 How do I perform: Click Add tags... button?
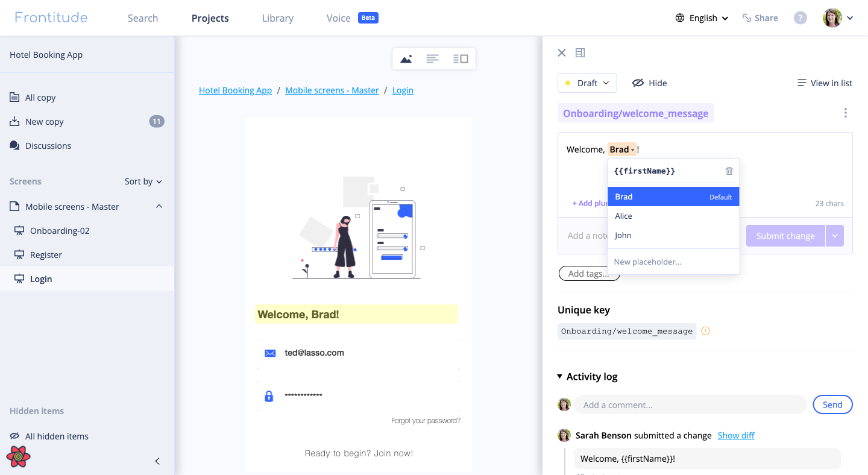589,274
